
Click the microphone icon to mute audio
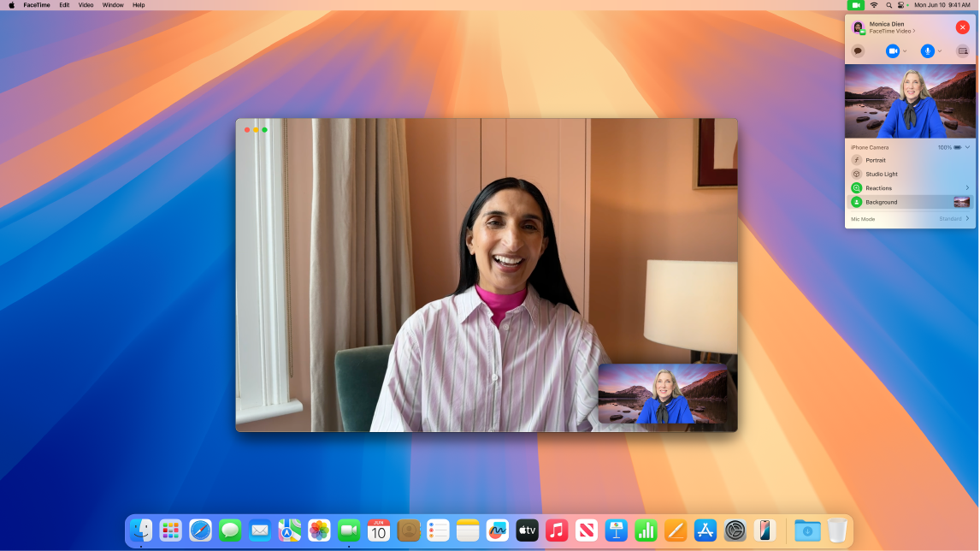coord(927,50)
